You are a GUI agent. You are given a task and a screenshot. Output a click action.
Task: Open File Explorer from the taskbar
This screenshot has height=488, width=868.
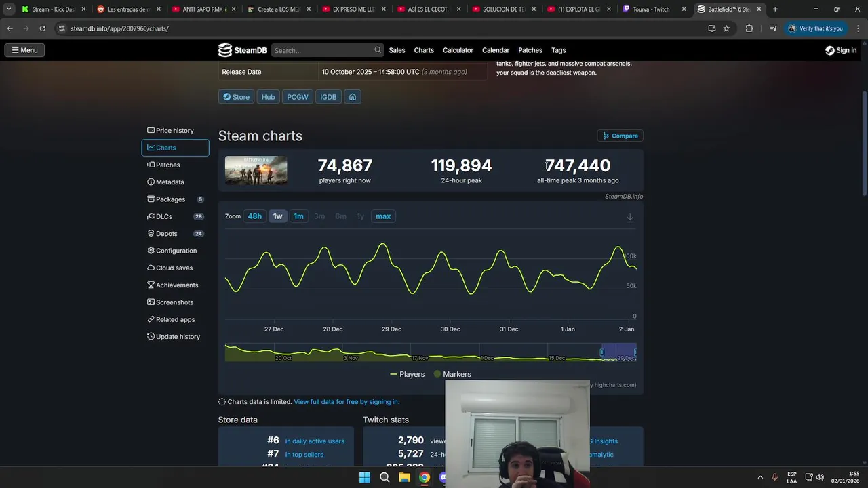(404, 477)
